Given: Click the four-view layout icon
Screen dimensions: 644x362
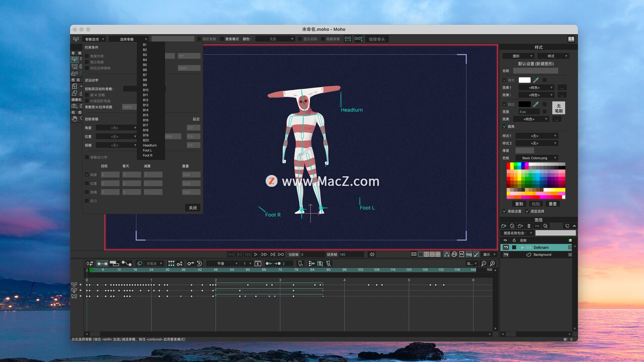Looking at the screenshot, I should [438, 254].
